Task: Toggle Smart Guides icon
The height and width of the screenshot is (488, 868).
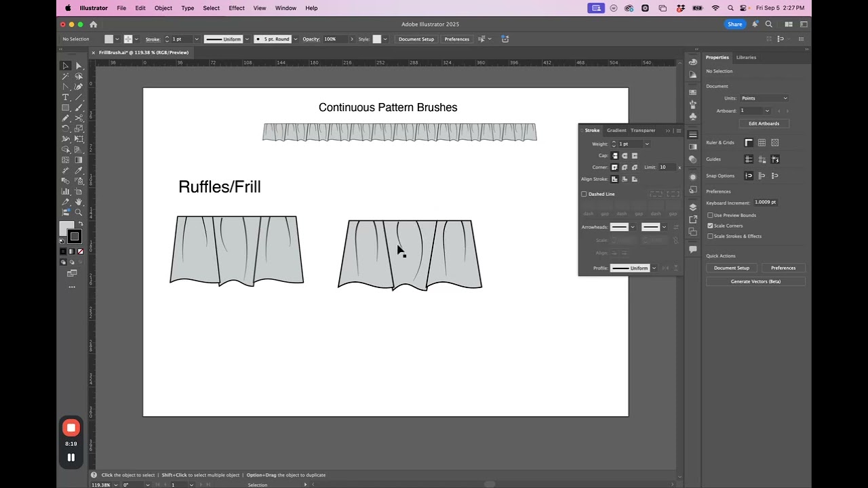Action: 775,159
